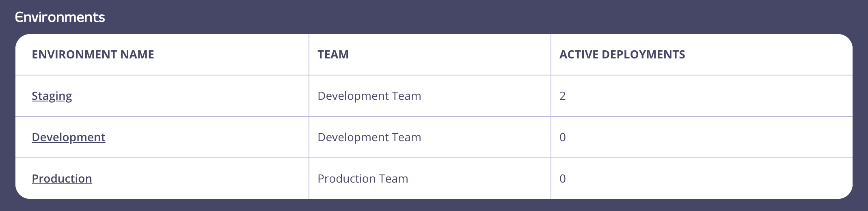This screenshot has height=211, width=868.
Task: Select the Production Team cell
Action: (363, 179)
